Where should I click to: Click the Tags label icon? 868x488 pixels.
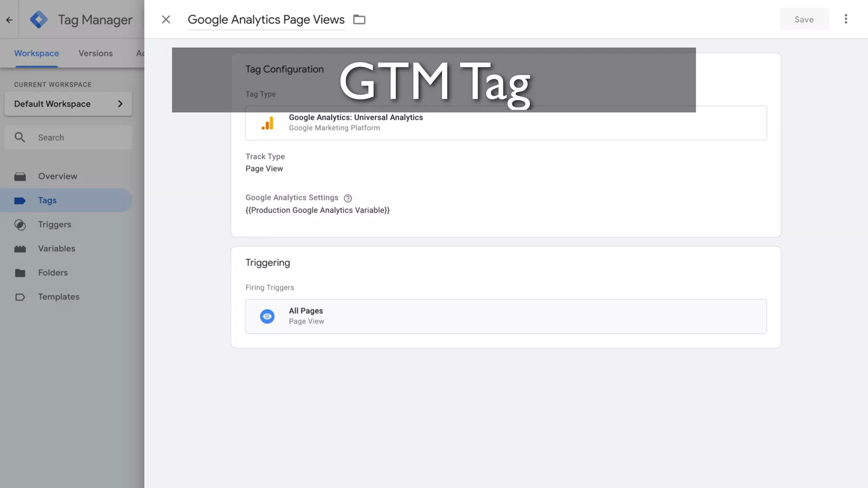[20, 201]
